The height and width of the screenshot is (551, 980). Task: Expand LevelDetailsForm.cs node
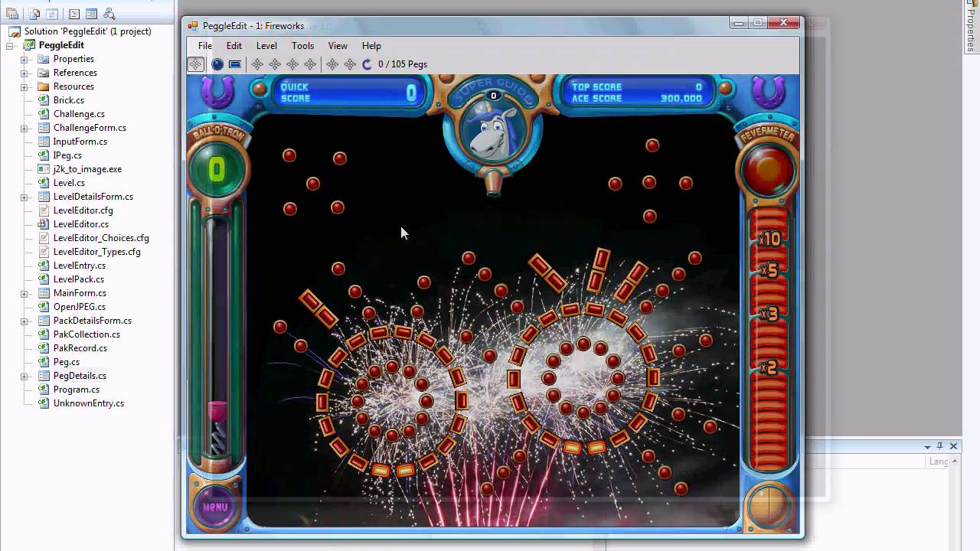click(x=24, y=197)
